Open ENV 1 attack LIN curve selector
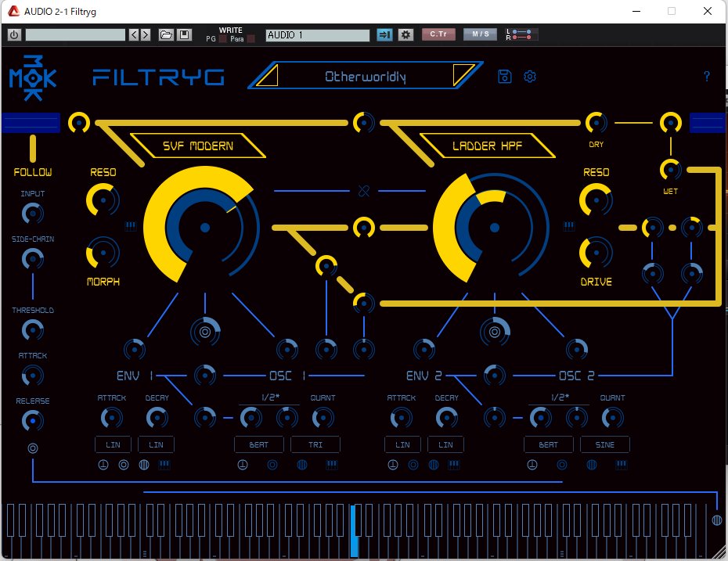The width and height of the screenshot is (728, 561). (113, 444)
